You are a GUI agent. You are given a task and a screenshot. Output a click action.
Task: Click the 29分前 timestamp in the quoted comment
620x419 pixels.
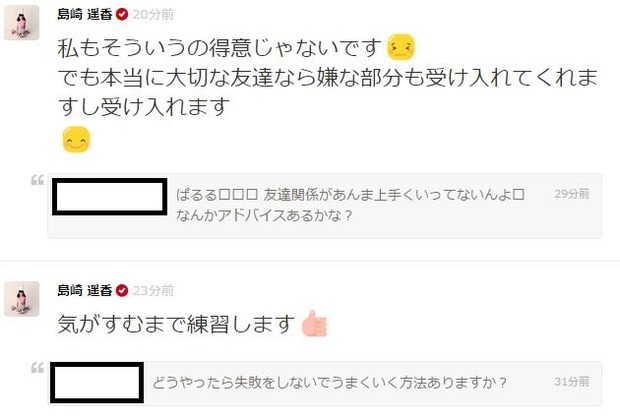coord(572,194)
